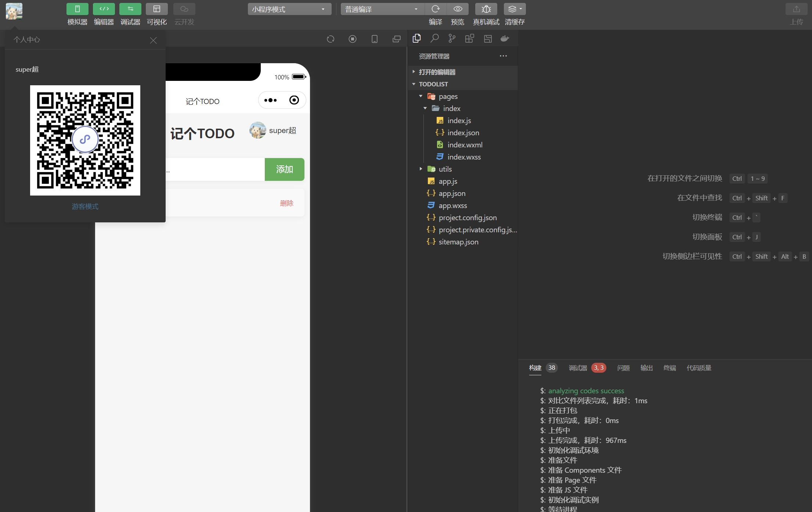Open the 资源管理器 more actions ellipsis
The height and width of the screenshot is (512, 812).
pyautogui.click(x=503, y=56)
